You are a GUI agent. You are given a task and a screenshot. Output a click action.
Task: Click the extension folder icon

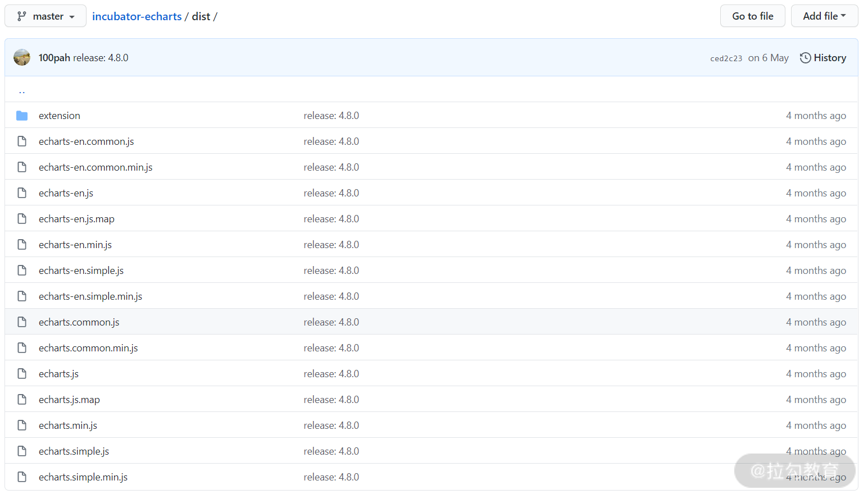coord(22,116)
